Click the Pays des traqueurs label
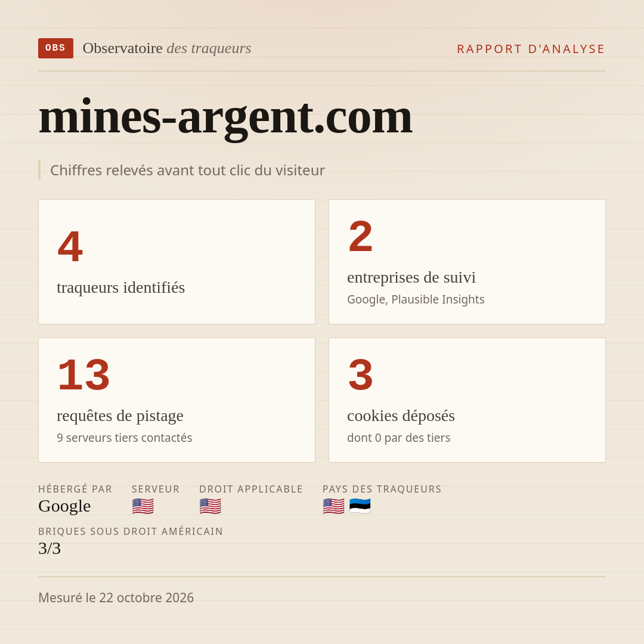The width and height of the screenshot is (644, 644). point(382,489)
